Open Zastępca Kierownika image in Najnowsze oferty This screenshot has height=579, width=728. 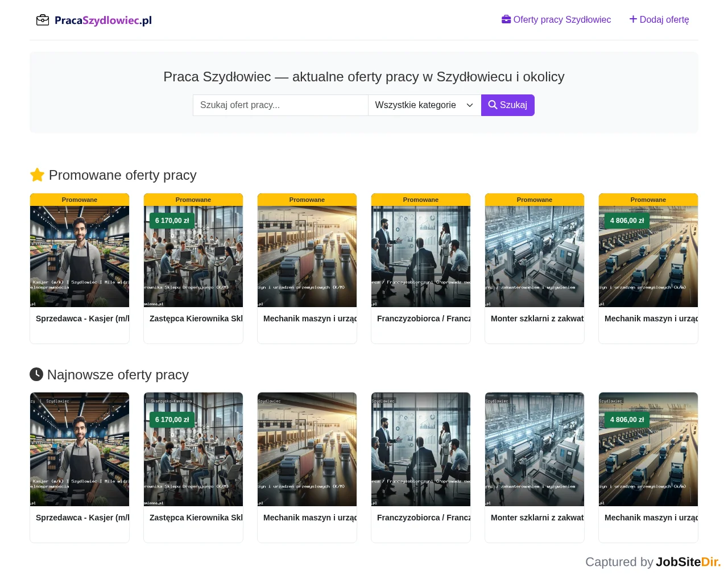193,449
